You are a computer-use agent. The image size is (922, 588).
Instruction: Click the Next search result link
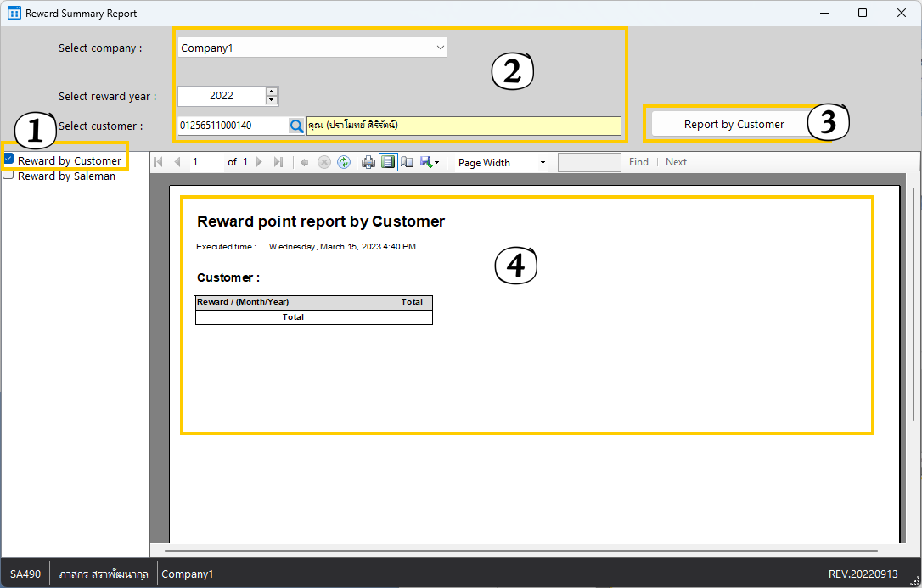tap(676, 162)
